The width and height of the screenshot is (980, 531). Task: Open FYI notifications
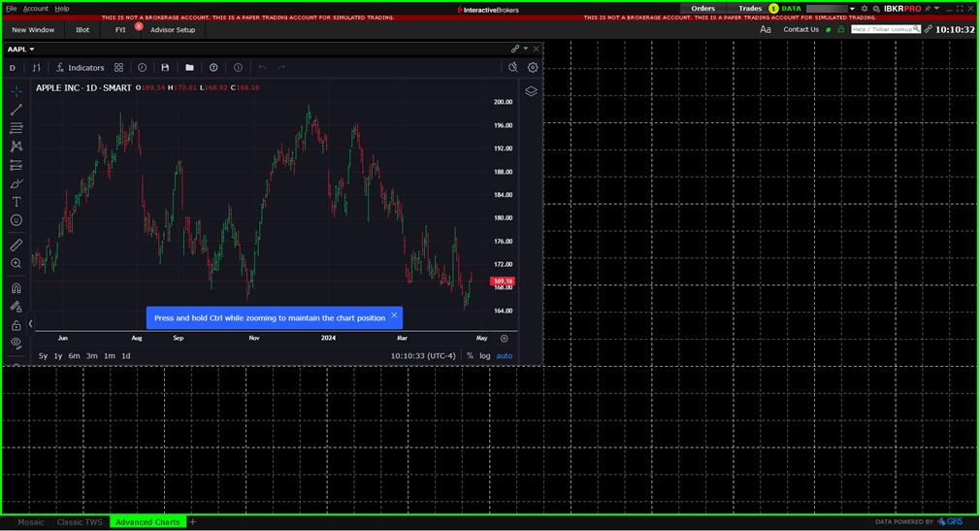coord(120,30)
